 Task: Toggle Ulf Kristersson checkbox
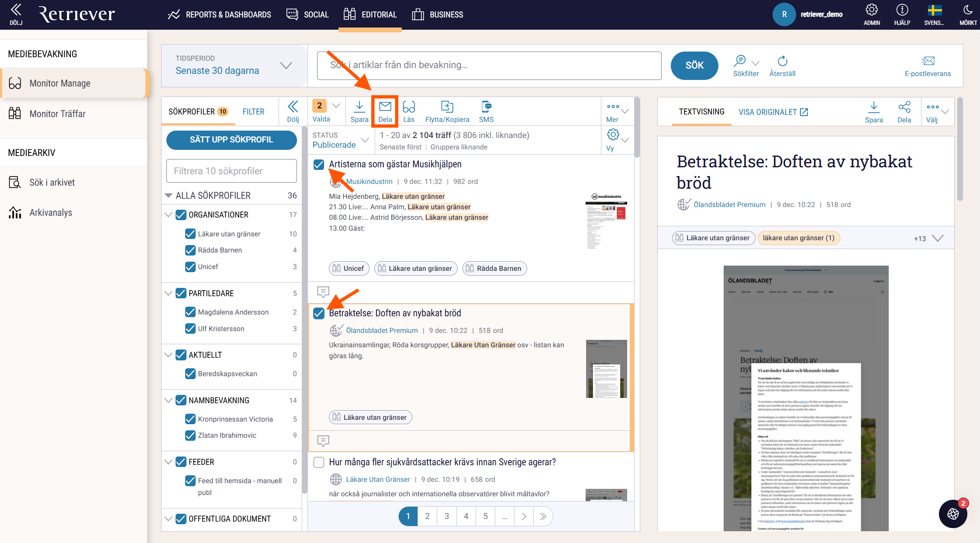(x=190, y=329)
